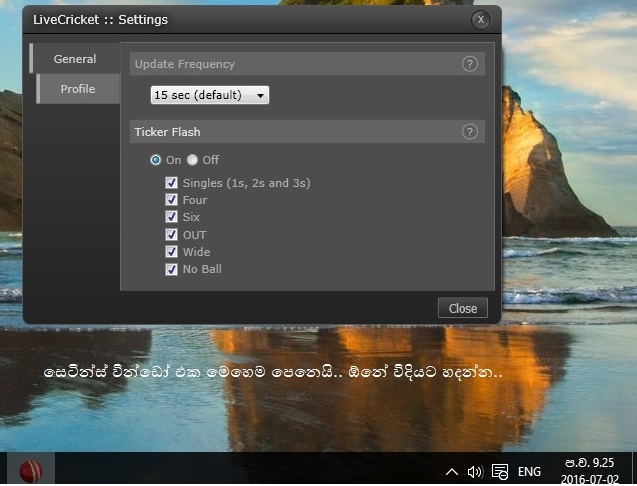Click LiveCricket :: Settings title text

(x=100, y=20)
